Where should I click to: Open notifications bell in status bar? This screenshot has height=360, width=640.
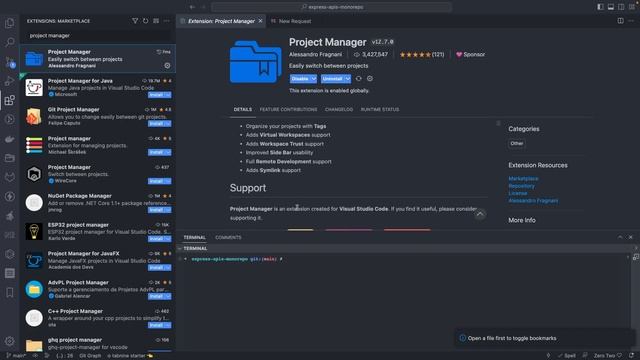[x=631, y=356]
